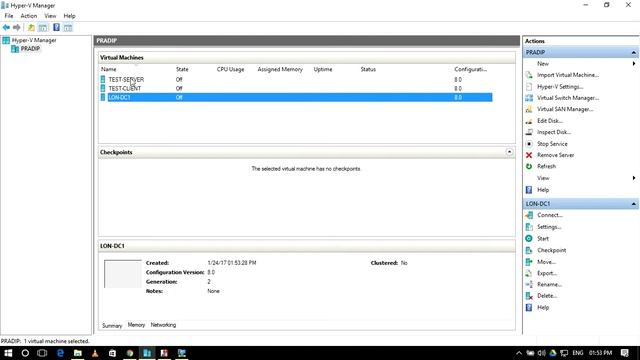Open the Action Center notification icon

click(x=624, y=353)
